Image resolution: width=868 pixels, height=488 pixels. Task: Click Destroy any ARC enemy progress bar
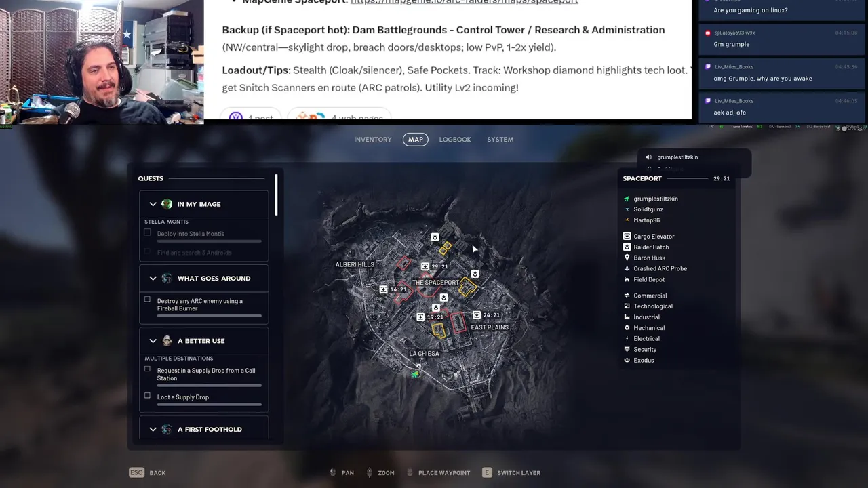point(209,316)
